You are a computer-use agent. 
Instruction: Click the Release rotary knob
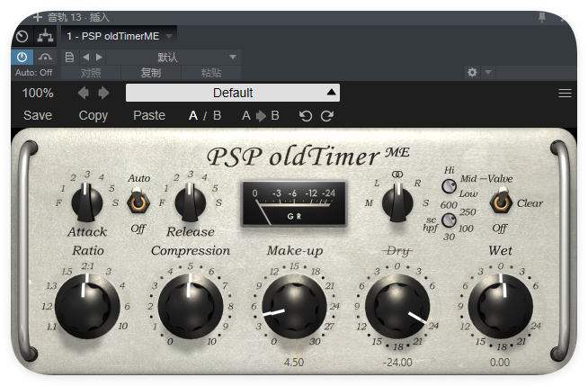(x=191, y=202)
